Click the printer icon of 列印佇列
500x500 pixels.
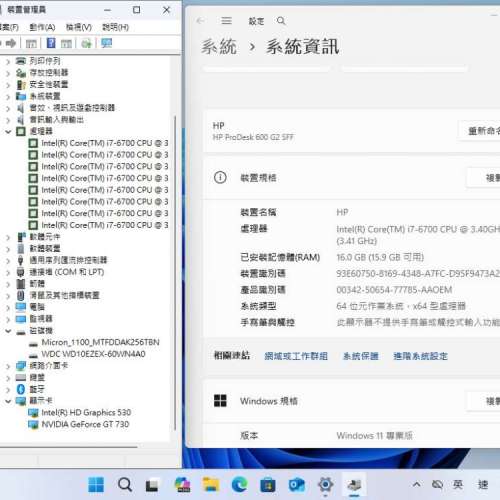[21, 61]
